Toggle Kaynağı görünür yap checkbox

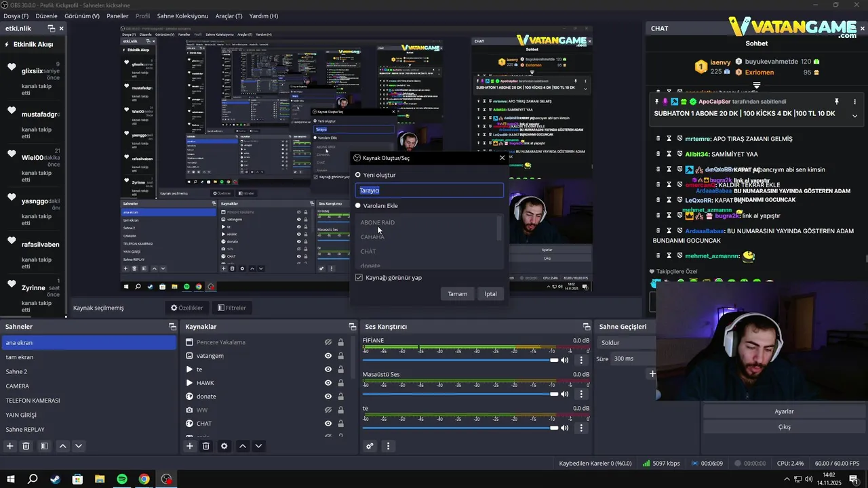tap(359, 277)
